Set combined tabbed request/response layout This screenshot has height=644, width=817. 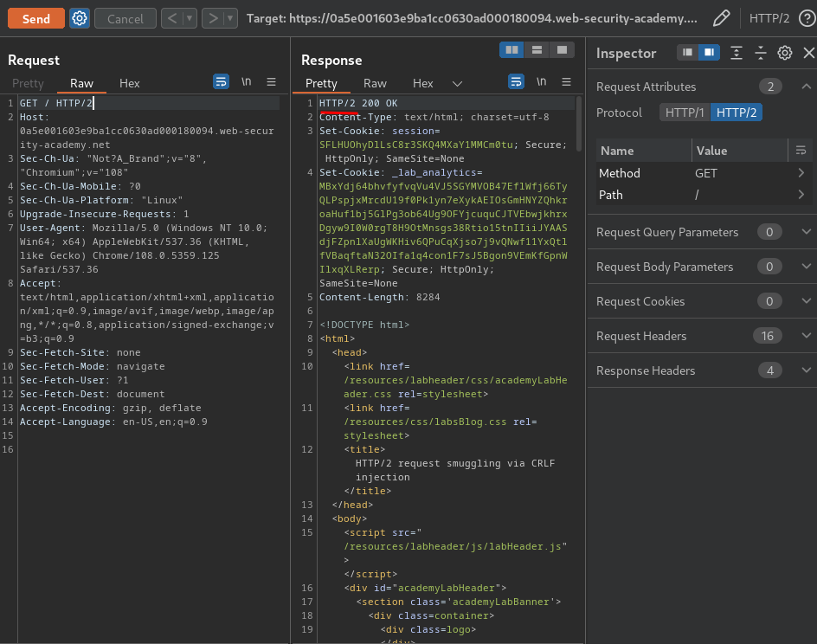562,50
